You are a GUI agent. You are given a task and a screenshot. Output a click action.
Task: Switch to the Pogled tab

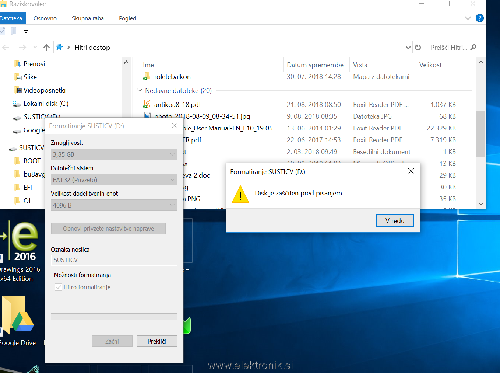coord(127,18)
